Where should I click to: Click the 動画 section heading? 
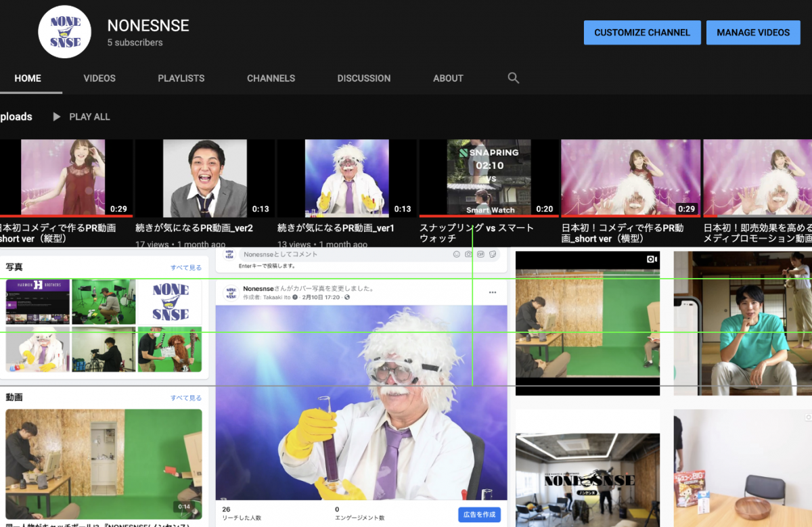(x=14, y=397)
